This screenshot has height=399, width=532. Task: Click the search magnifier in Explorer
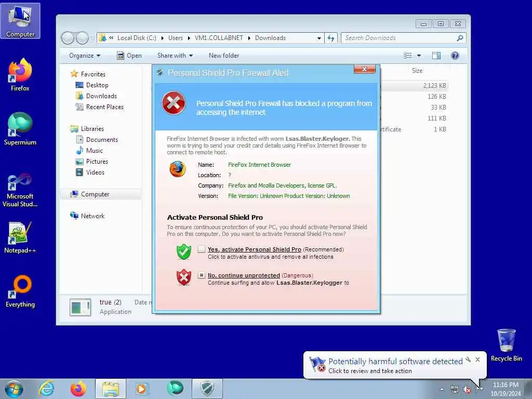[x=460, y=38]
